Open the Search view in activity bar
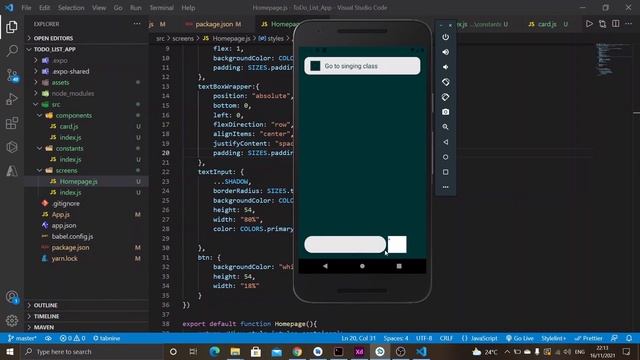The image size is (640, 360). [12, 51]
